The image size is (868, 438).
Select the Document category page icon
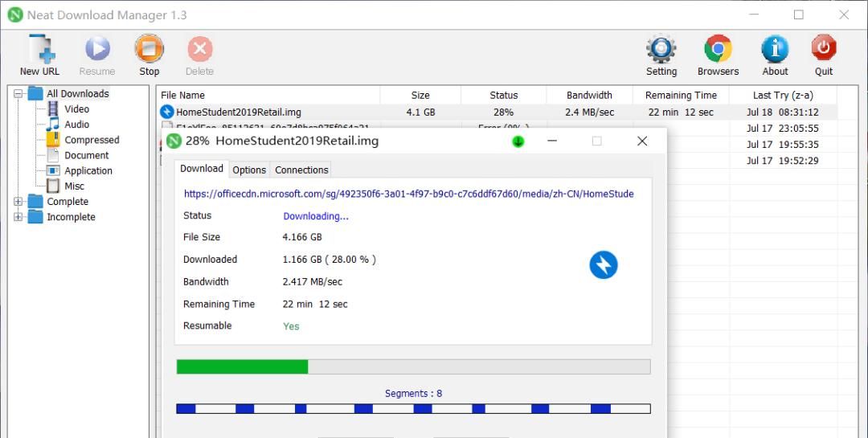pyautogui.click(x=53, y=155)
